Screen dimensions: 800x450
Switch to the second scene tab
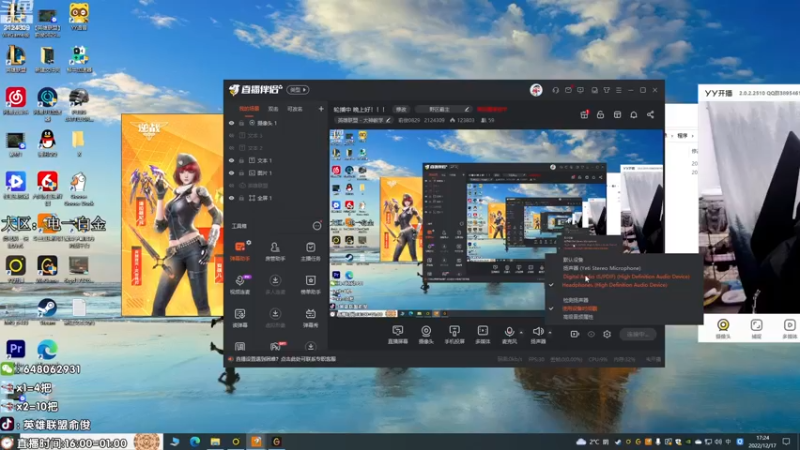[x=273, y=109]
